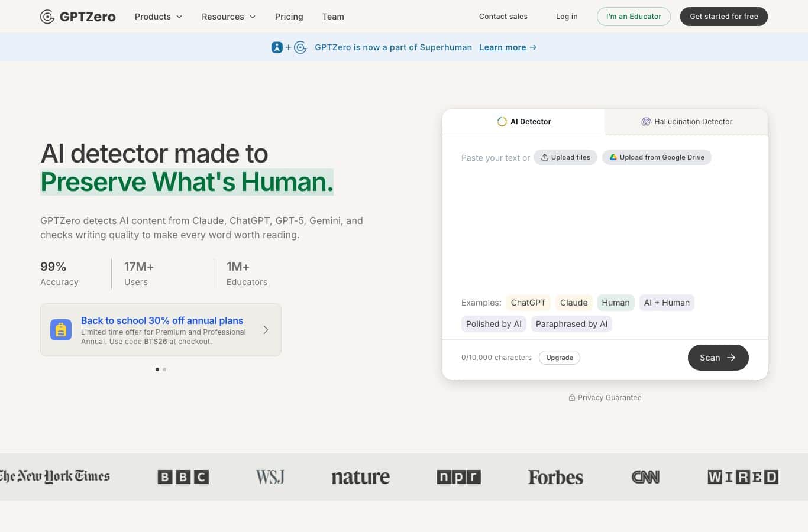The width and height of the screenshot is (808, 532).
Task: Click Contact sales in the header
Action: [x=503, y=17]
